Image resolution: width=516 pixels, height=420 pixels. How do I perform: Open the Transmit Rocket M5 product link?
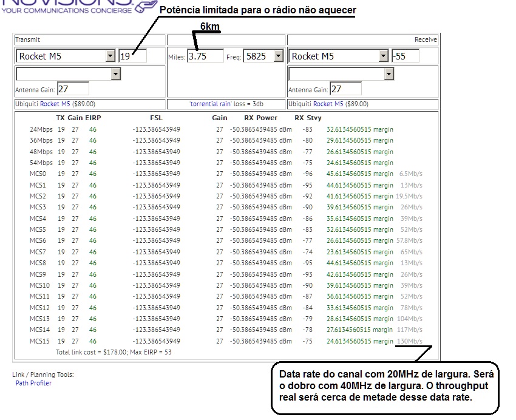point(55,104)
